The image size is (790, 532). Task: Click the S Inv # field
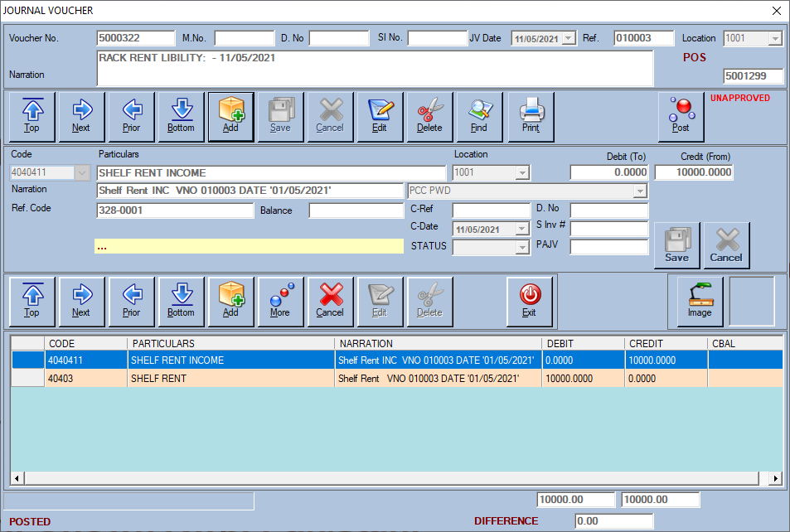608,229
